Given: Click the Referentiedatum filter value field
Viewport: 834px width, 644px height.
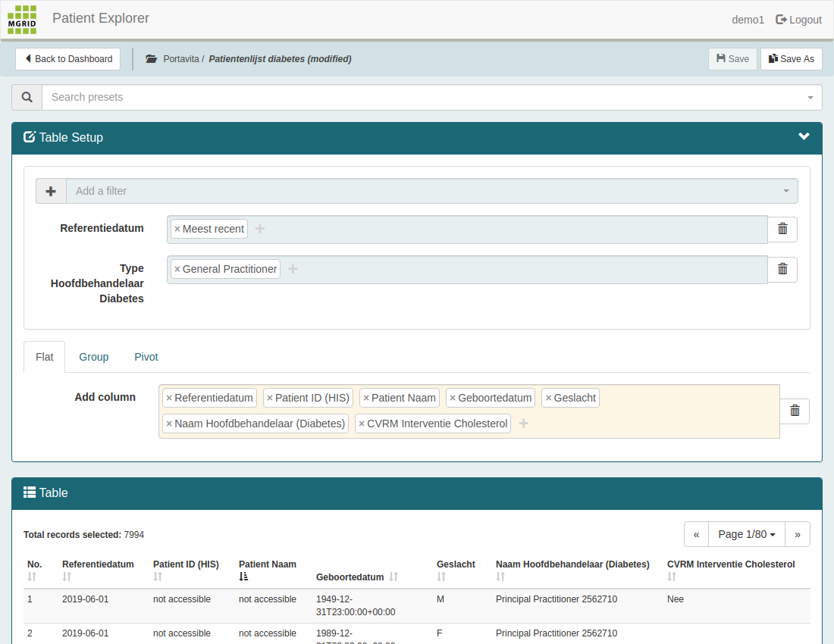Looking at the screenshot, I should click(467, 230).
